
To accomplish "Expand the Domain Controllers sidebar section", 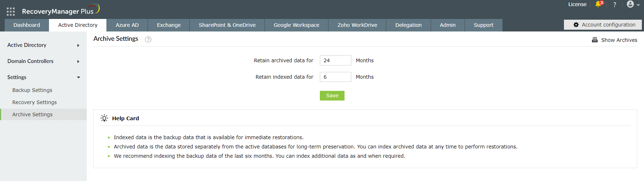I will pyautogui.click(x=78, y=62).
